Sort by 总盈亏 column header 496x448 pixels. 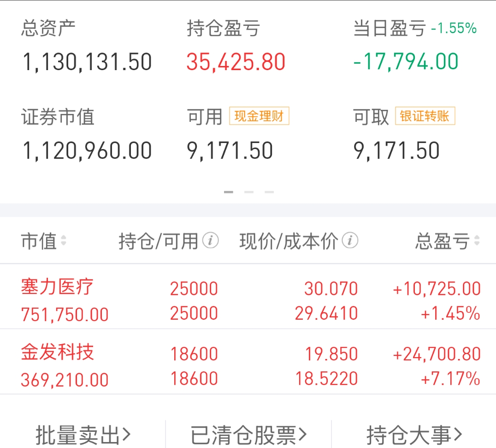coord(442,241)
